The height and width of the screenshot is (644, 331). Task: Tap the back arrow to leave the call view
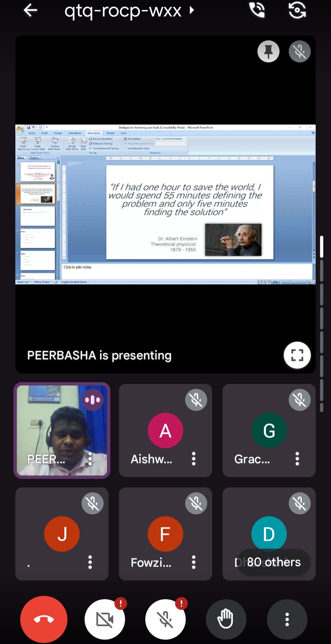pyautogui.click(x=30, y=11)
